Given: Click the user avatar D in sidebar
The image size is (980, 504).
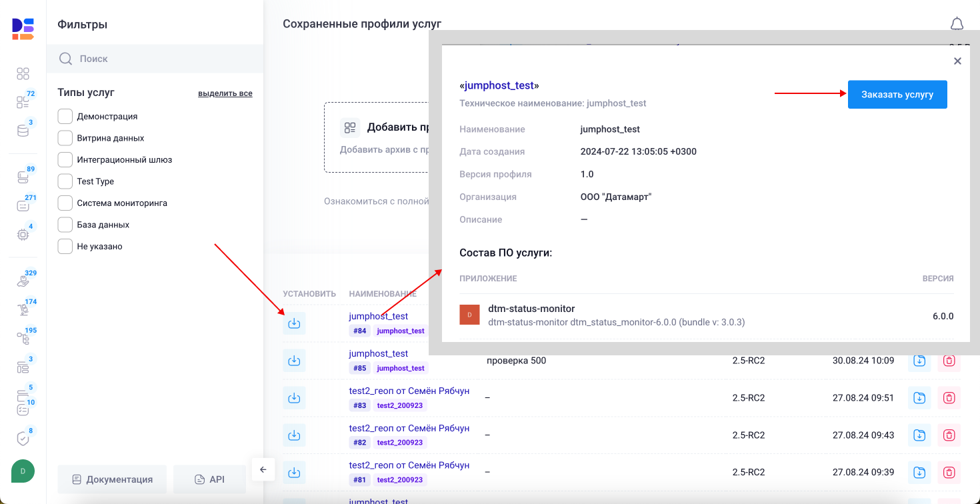Looking at the screenshot, I should pyautogui.click(x=23, y=471).
